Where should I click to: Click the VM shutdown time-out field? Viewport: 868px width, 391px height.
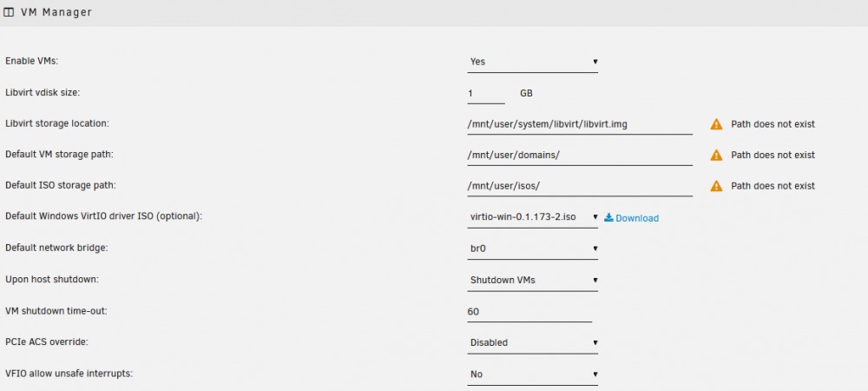click(x=529, y=312)
